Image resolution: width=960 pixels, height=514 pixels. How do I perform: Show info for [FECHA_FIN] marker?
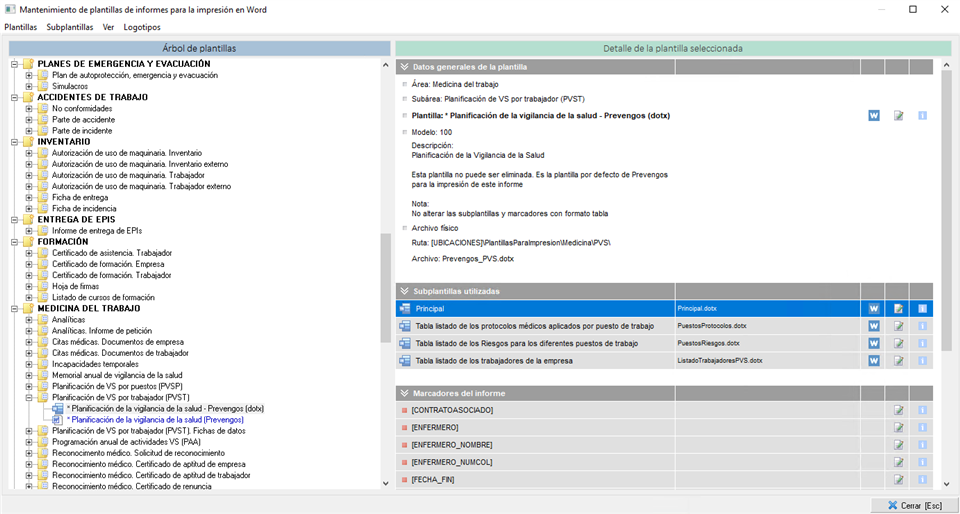(922, 480)
